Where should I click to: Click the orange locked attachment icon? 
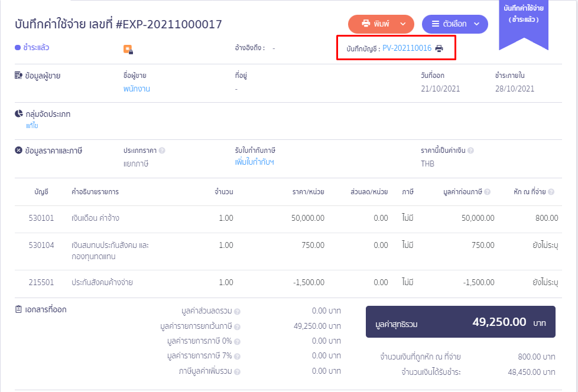click(128, 50)
